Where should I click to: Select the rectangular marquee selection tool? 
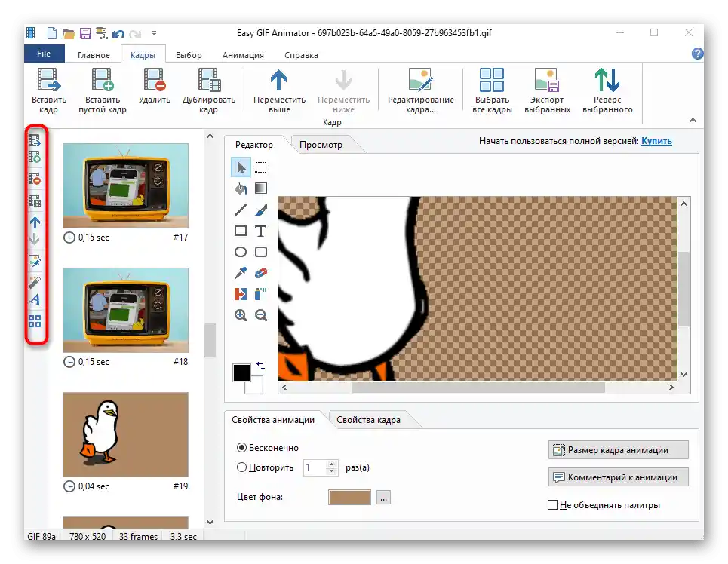261,167
